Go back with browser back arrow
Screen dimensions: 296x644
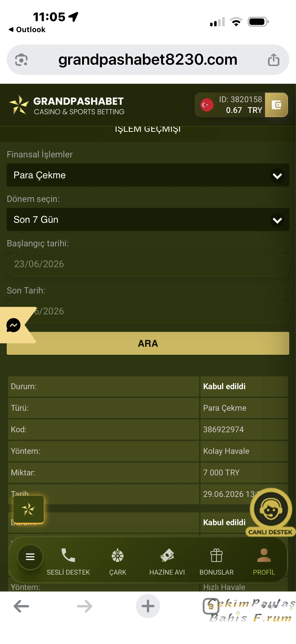coord(21,606)
